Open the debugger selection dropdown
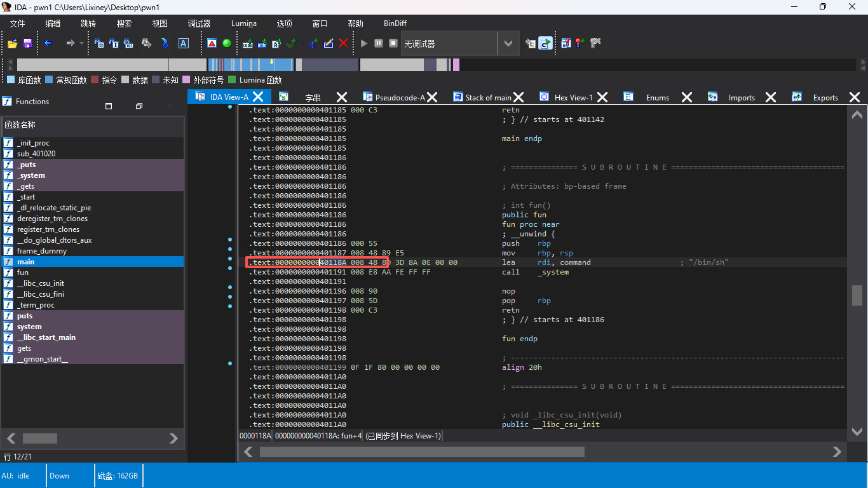The image size is (868, 488). coord(508,44)
